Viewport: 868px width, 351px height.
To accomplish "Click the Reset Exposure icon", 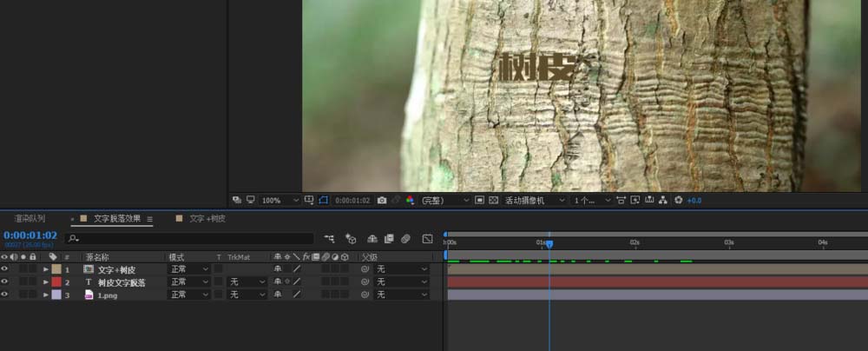I will 678,200.
